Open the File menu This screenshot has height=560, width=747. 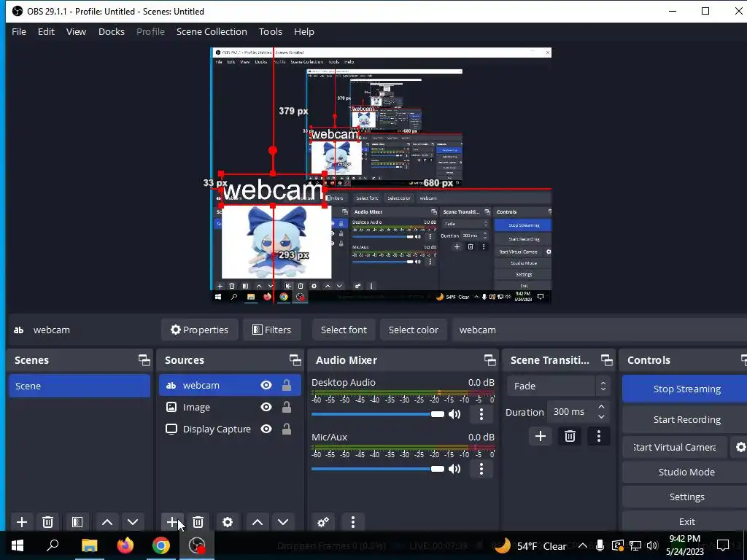point(19,31)
